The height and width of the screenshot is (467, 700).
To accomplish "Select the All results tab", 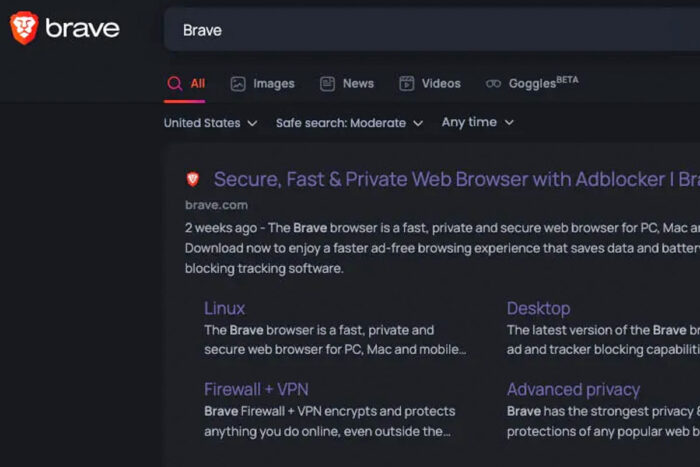I will pos(185,83).
